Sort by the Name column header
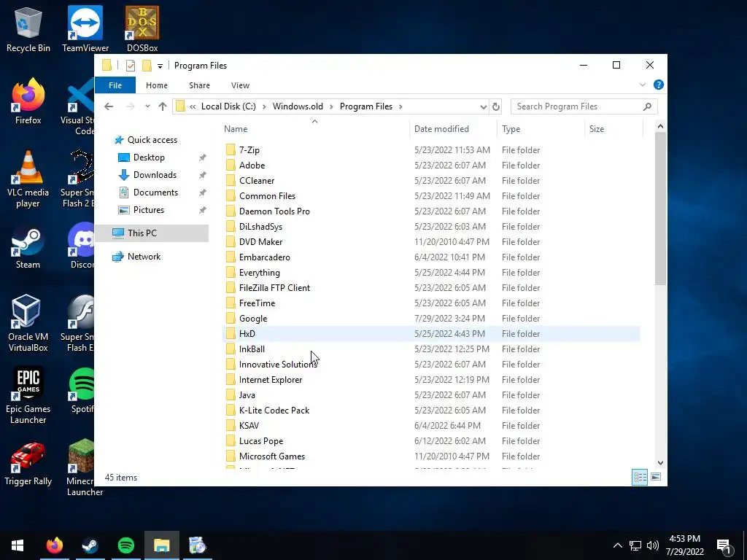This screenshot has width=747, height=560. pos(315,128)
